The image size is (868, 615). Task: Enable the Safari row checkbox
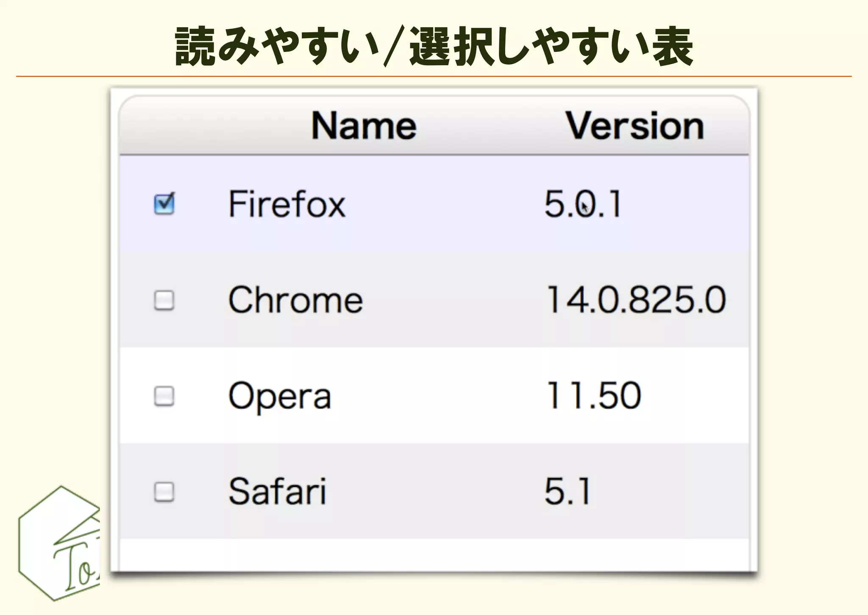(164, 492)
